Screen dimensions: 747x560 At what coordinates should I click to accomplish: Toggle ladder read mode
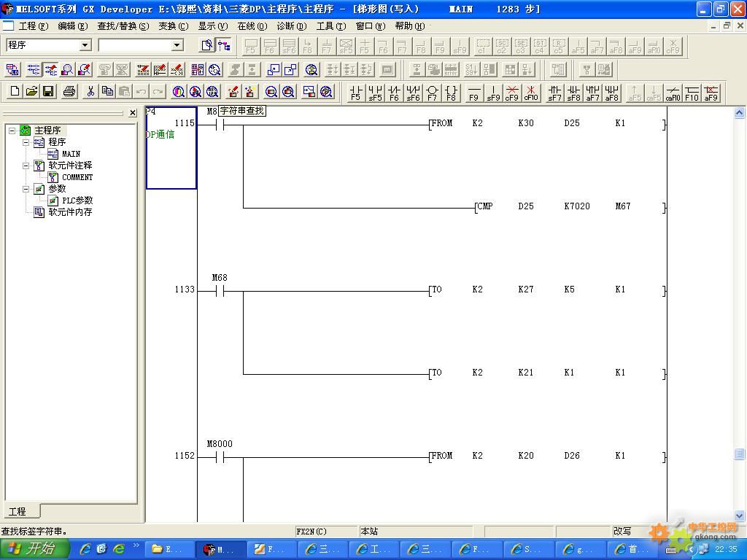pyautogui.click(x=34, y=70)
